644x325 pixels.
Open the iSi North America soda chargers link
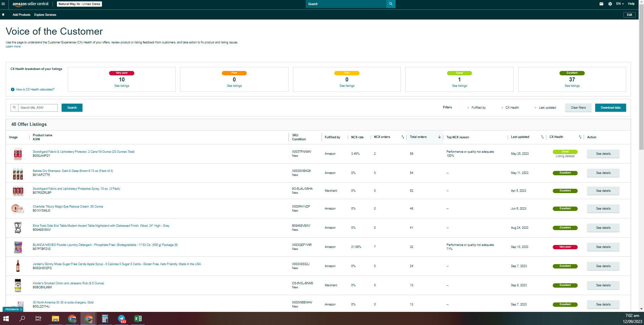(63, 302)
